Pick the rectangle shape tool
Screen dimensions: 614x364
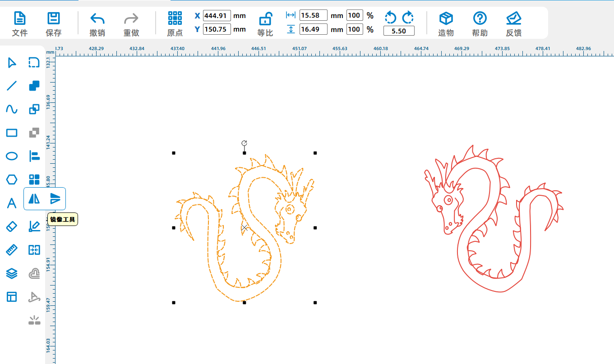point(12,133)
